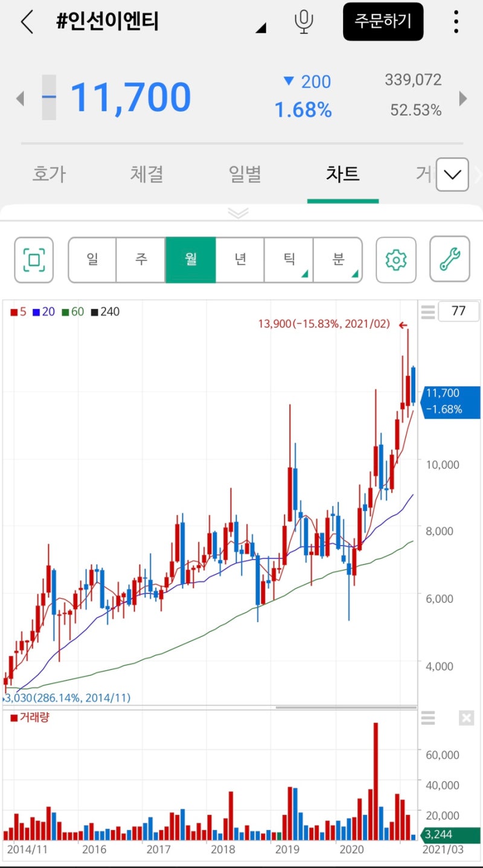
Task: Tap the volume value tag 3,244
Action: [x=450, y=835]
